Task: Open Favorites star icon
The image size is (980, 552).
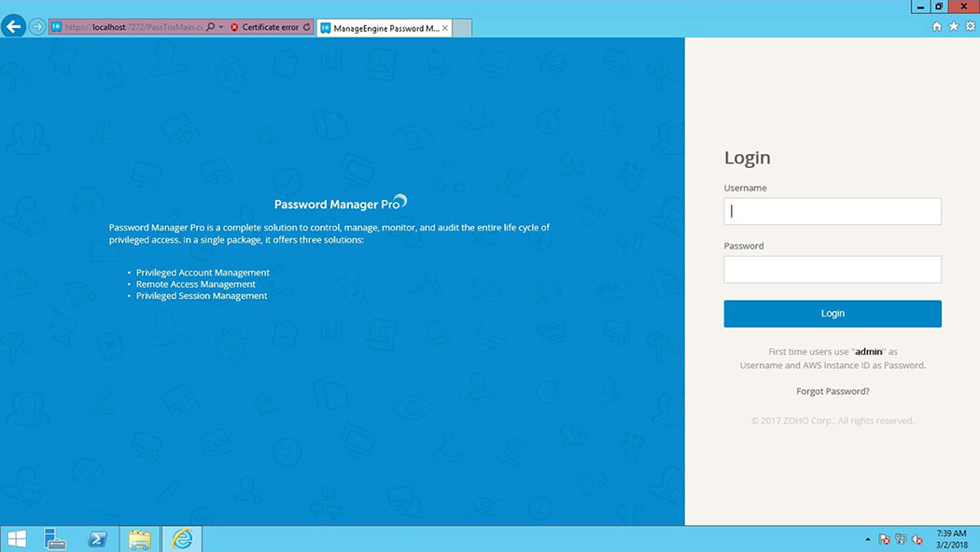Action: pyautogui.click(x=953, y=26)
